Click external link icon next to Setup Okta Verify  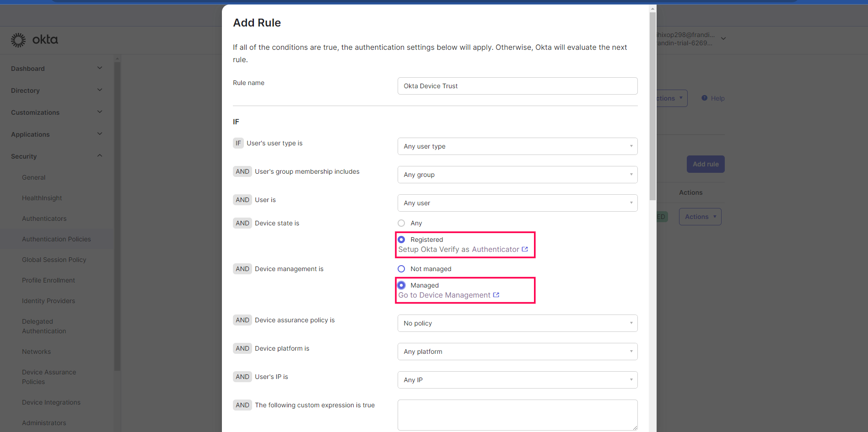coord(524,249)
